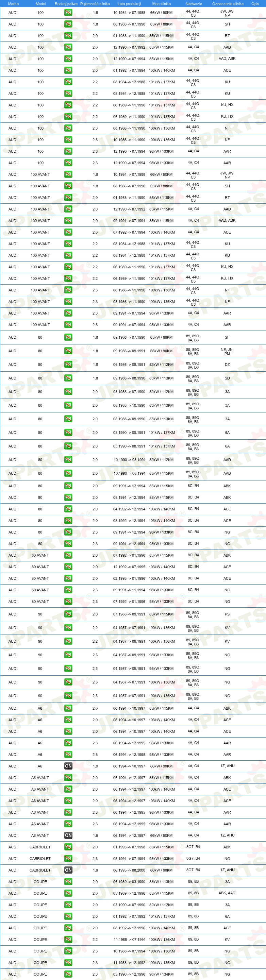Click petrol icon in Audi 80 NE, JN, PM row

[68, 351]
